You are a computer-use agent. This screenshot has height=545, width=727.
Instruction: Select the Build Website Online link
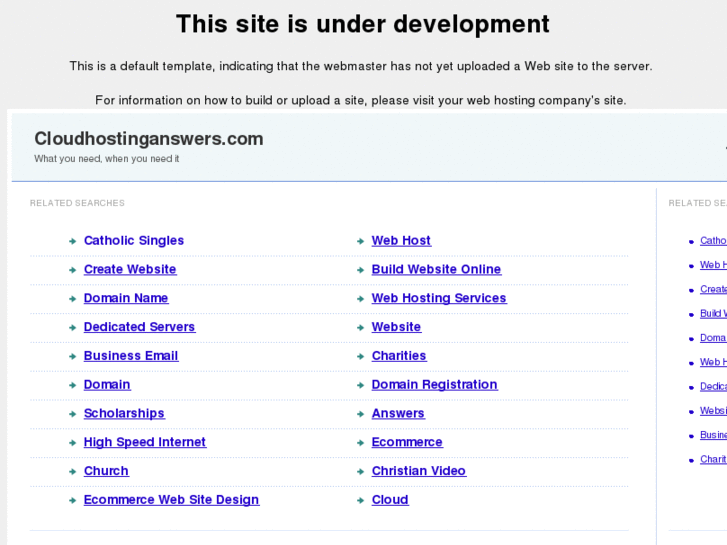(436, 269)
